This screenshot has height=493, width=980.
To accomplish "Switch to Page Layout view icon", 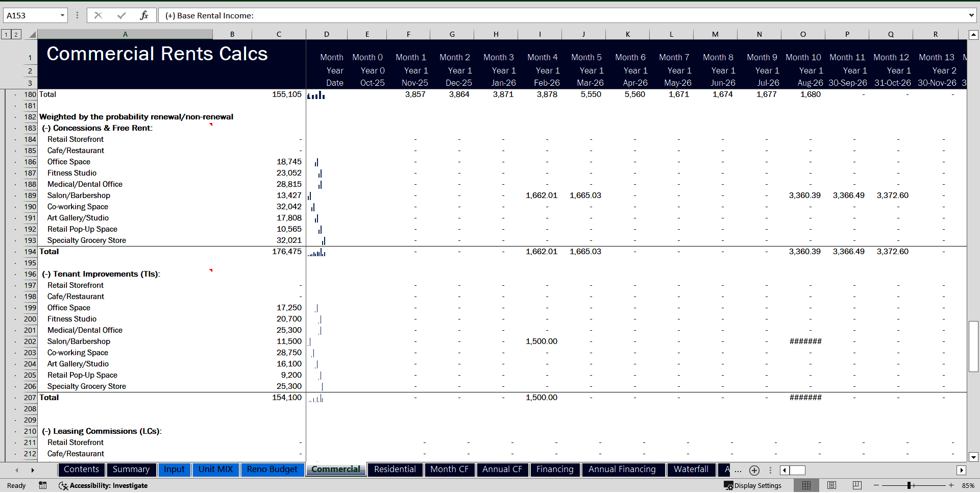I will [831, 485].
